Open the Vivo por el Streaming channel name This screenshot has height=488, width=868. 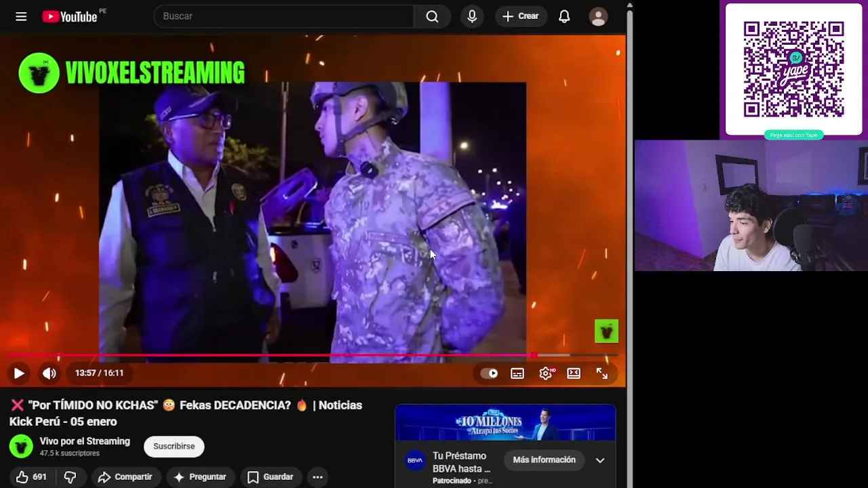tap(85, 441)
